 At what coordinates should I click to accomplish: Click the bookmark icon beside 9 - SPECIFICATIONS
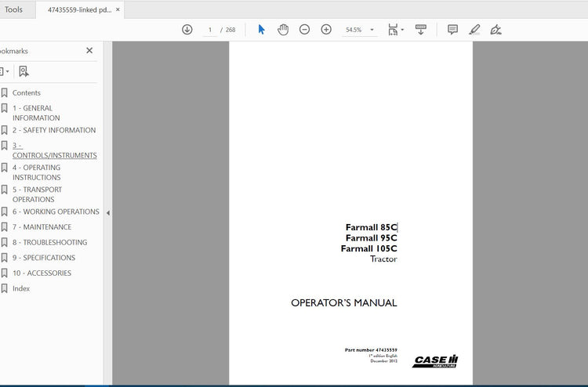pyautogui.click(x=4, y=258)
